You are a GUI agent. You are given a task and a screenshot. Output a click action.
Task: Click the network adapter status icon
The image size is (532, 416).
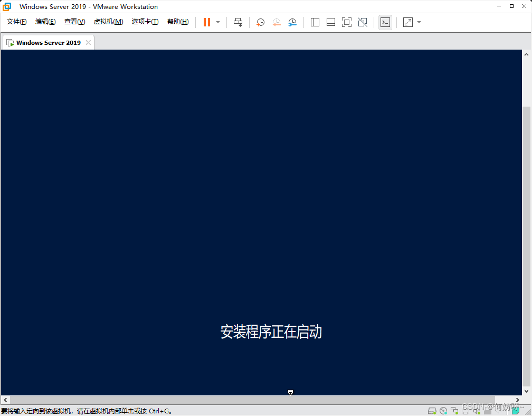[x=454, y=411]
